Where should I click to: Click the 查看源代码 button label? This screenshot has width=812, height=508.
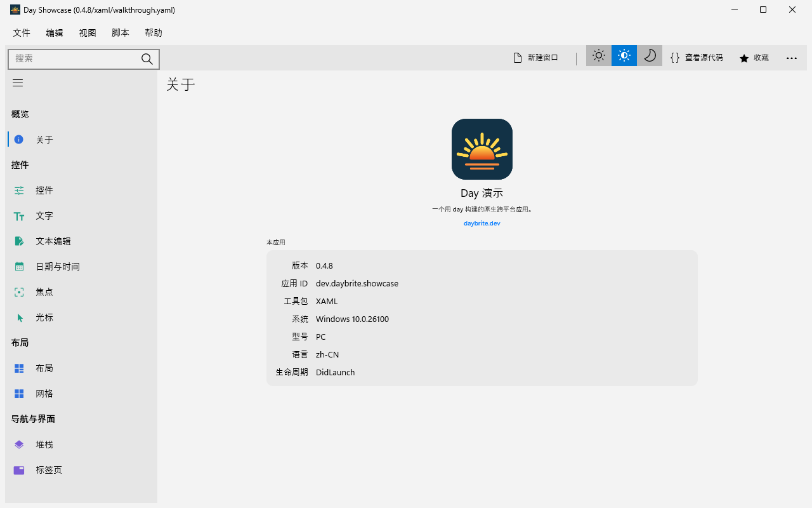click(704, 58)
